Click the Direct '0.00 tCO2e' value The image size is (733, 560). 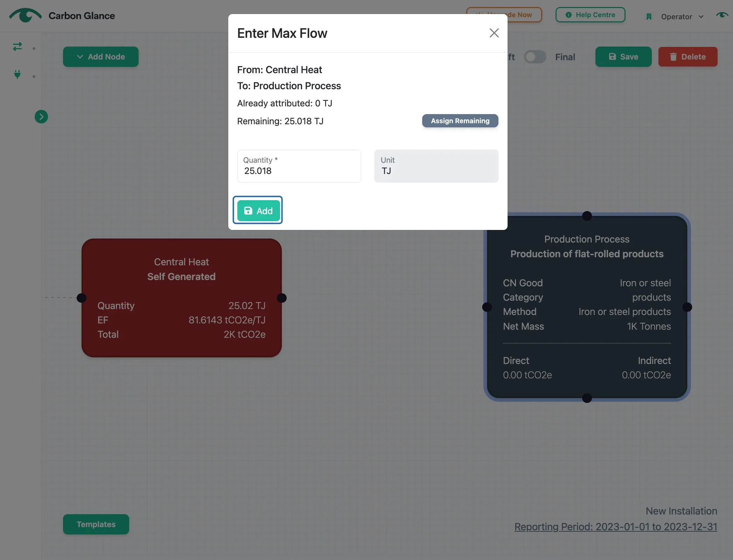[527, 375]
